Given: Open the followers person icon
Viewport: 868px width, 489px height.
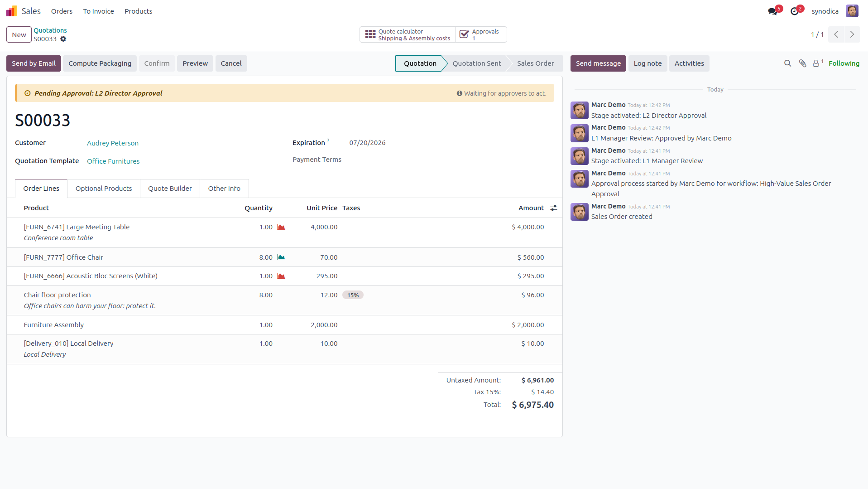Looking at the screenshot, I should (816, 63).
